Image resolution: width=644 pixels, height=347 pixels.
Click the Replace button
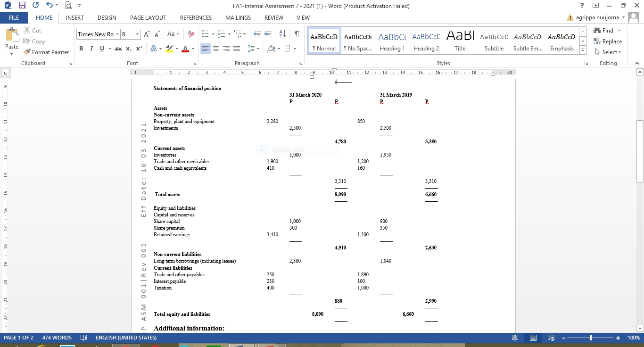[608, 41]
